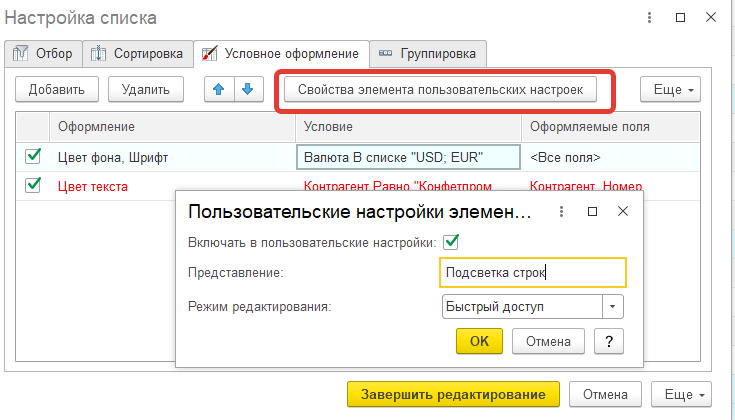Open help with the question mark button

pos(608,341)
